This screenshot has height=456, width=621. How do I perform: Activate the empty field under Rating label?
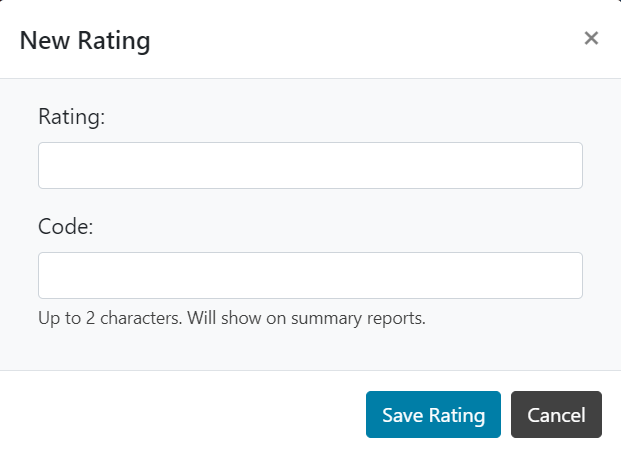(x=310, y=165)
